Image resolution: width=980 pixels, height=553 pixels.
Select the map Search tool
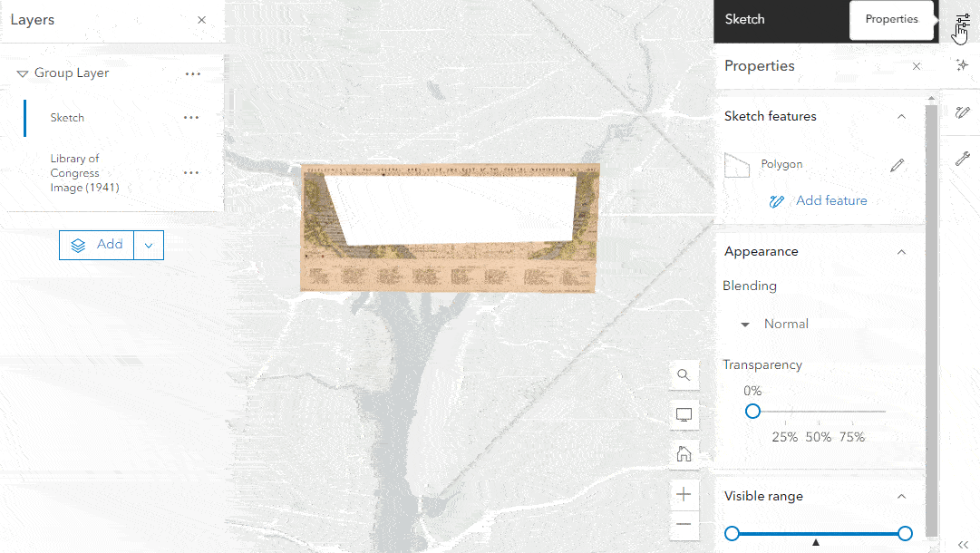point(684,374)
